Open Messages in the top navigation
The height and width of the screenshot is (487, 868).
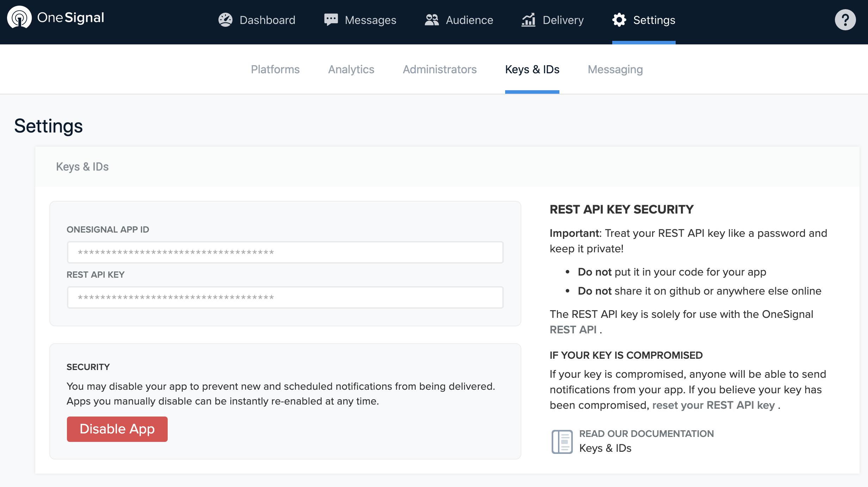click(370, 20)
